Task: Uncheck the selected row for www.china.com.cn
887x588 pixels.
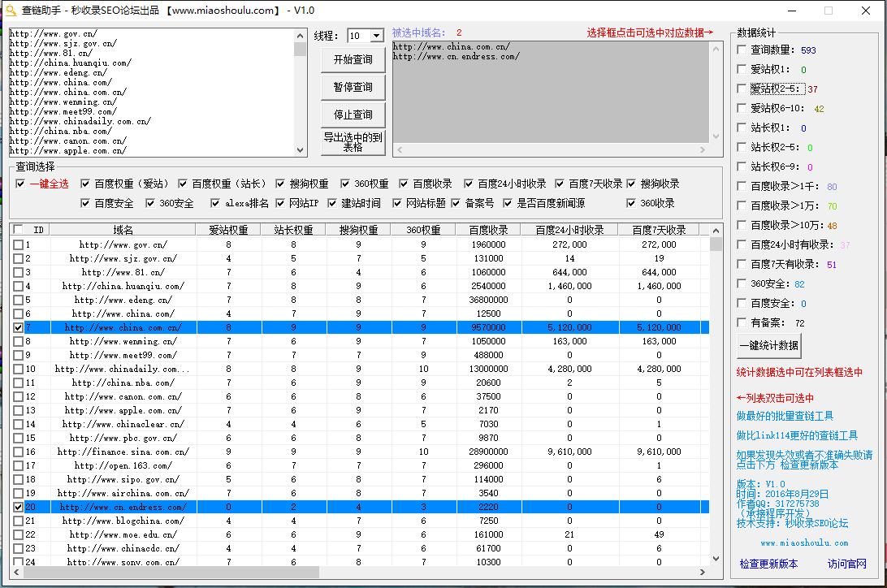Action: [x=18, y=327]
